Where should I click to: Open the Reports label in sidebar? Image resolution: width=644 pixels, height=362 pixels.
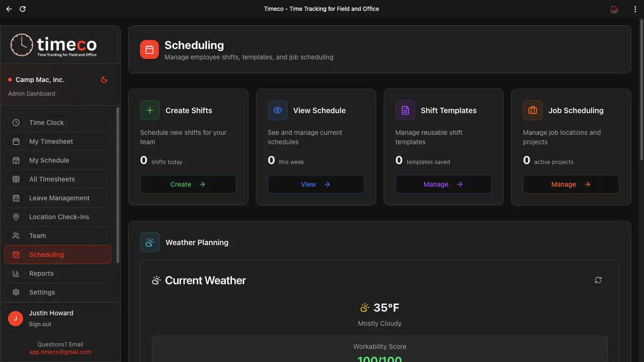[x=41, y=273]
